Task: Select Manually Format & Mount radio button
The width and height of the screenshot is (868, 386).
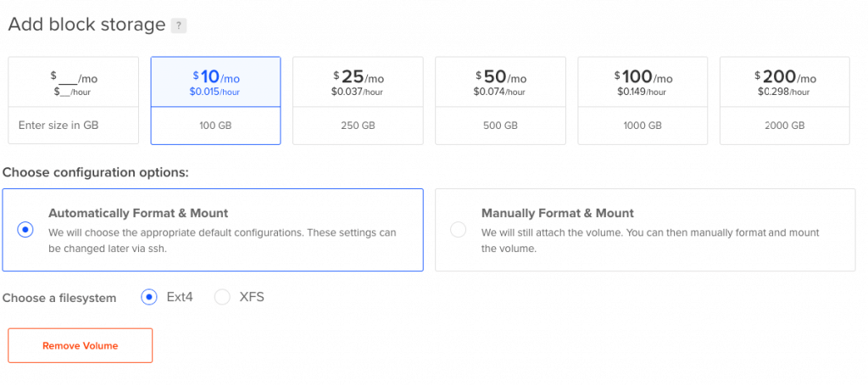Action: pos(459,229)
